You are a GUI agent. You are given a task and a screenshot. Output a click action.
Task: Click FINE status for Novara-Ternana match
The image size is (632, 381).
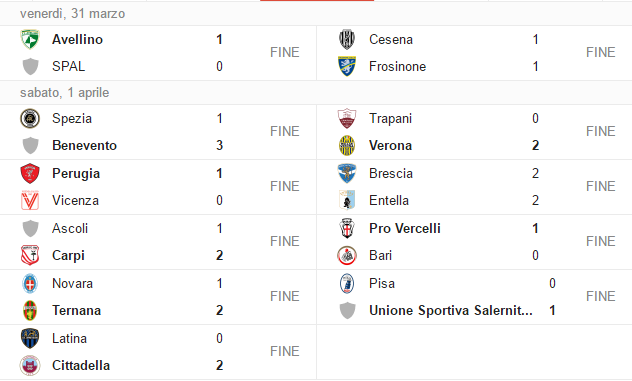(285, 296)
